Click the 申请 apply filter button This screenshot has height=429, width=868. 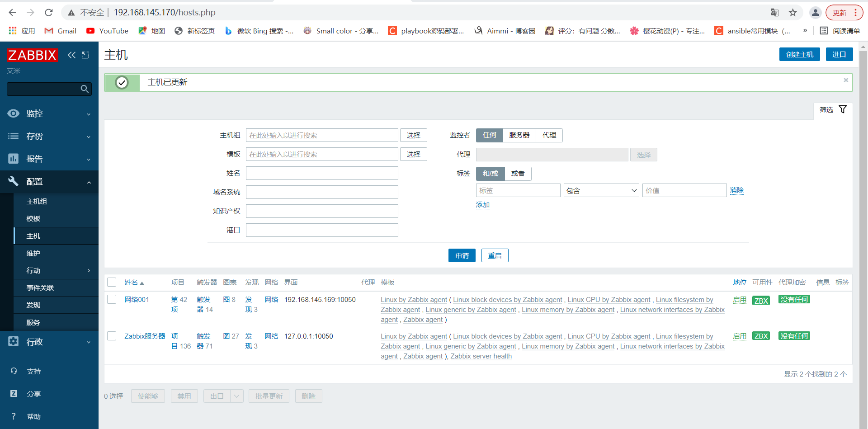462,255
